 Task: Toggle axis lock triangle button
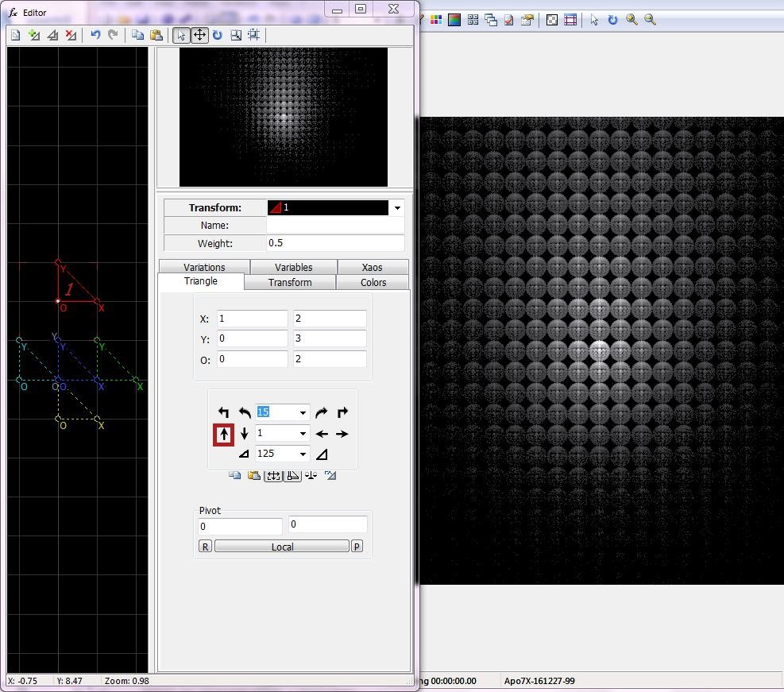tap(292, 475)
